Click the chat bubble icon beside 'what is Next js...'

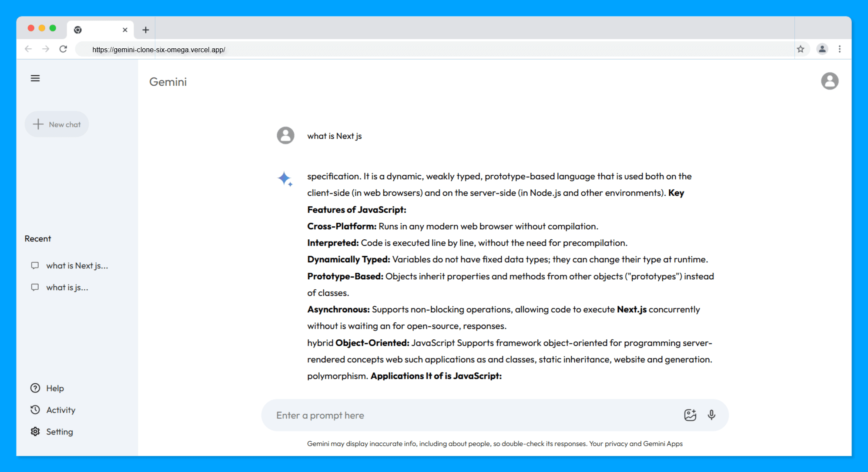35,266
